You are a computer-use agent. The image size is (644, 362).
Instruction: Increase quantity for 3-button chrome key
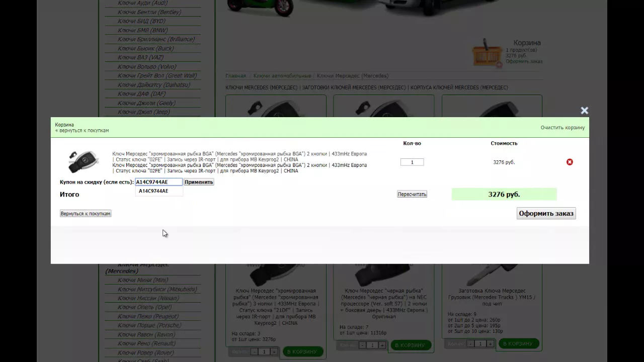[274, 351]
